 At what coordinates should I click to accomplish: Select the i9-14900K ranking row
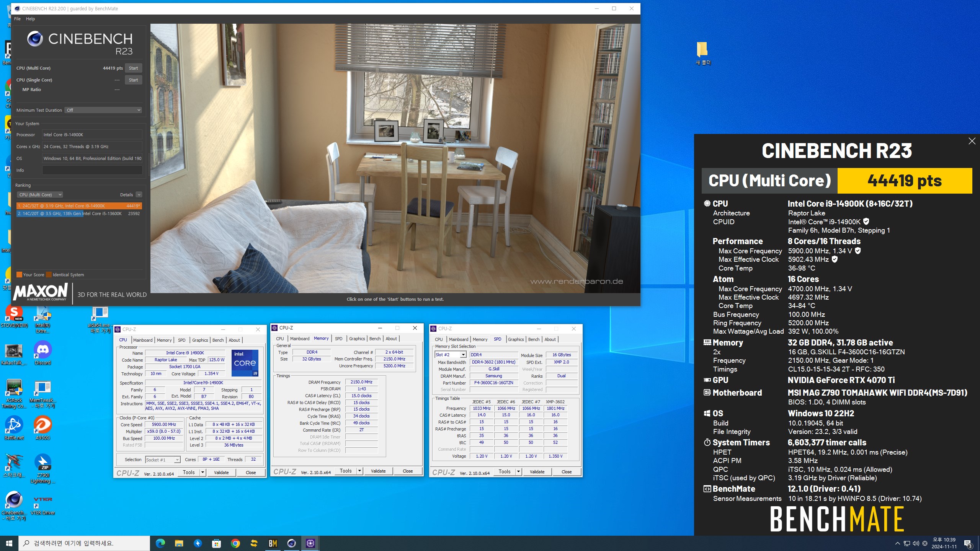[x=79, y=206]
